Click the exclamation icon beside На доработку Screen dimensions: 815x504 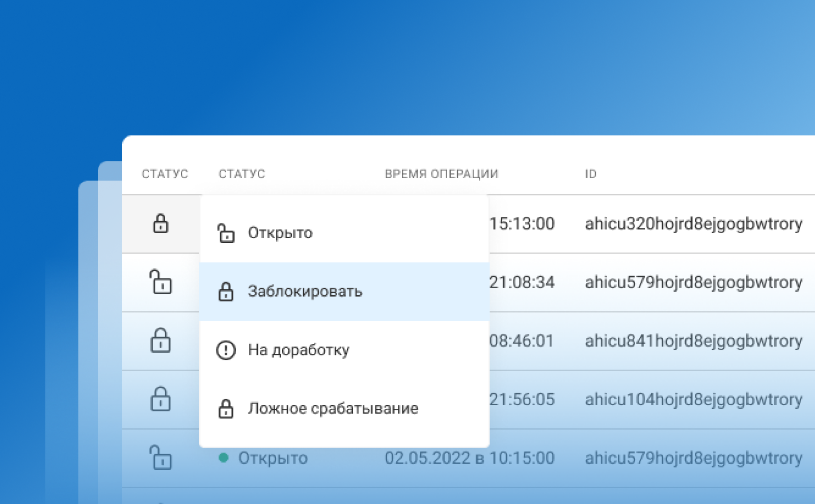point(226,350)
